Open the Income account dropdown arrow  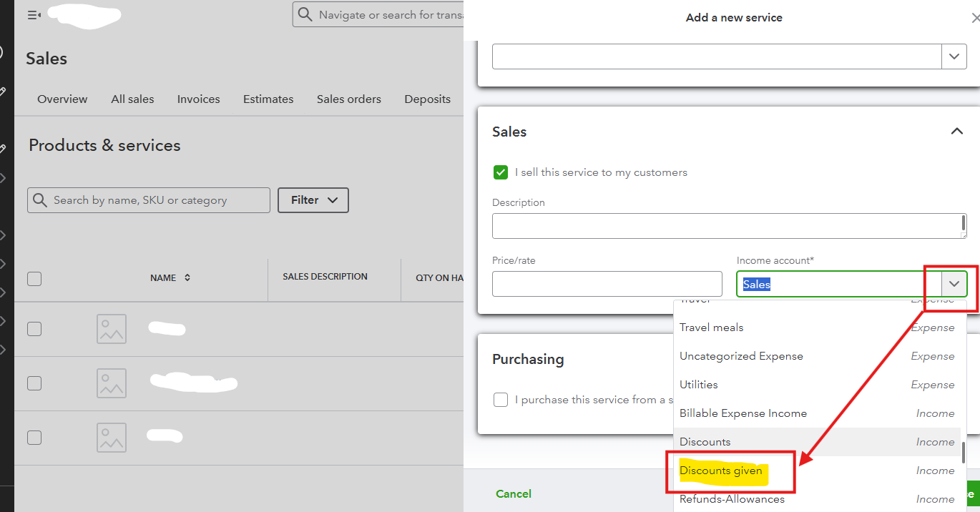pos(954,284)
